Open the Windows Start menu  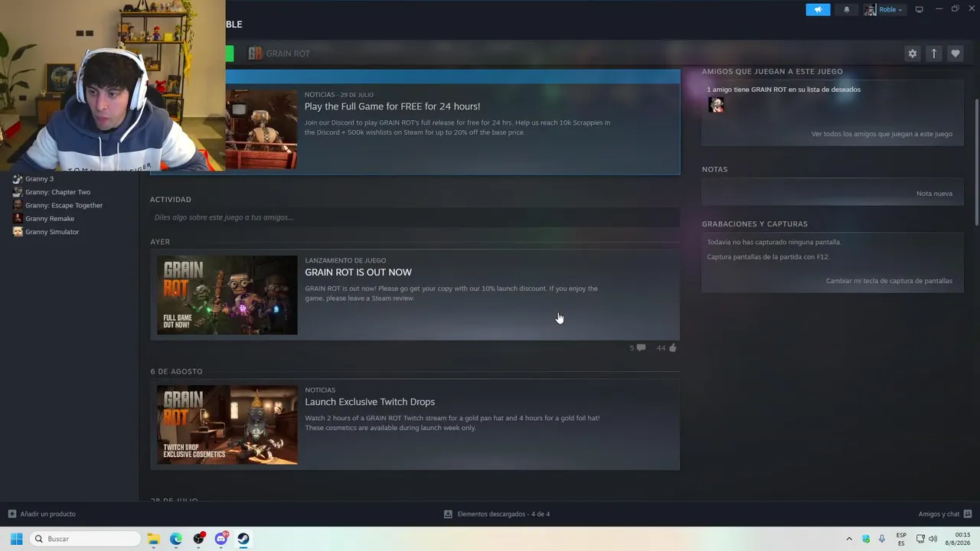[16, 539]
